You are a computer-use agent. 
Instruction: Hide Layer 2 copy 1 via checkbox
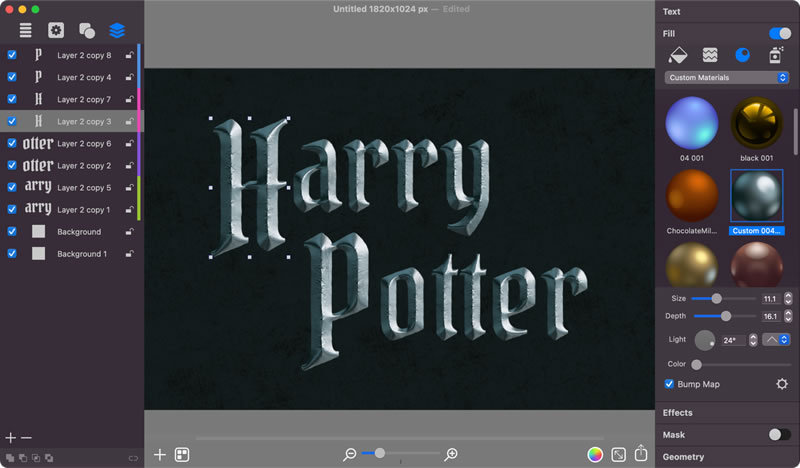(x=12, y=209)
